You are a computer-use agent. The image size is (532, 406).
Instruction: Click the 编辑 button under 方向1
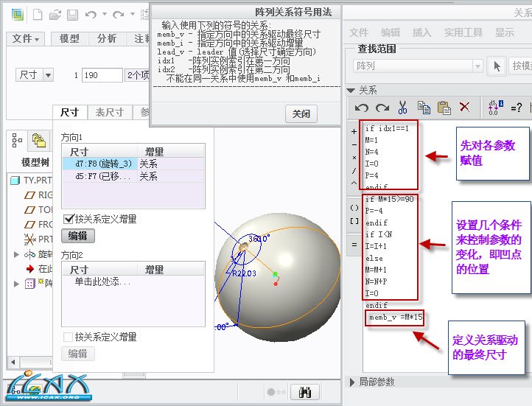coord(77,236)
